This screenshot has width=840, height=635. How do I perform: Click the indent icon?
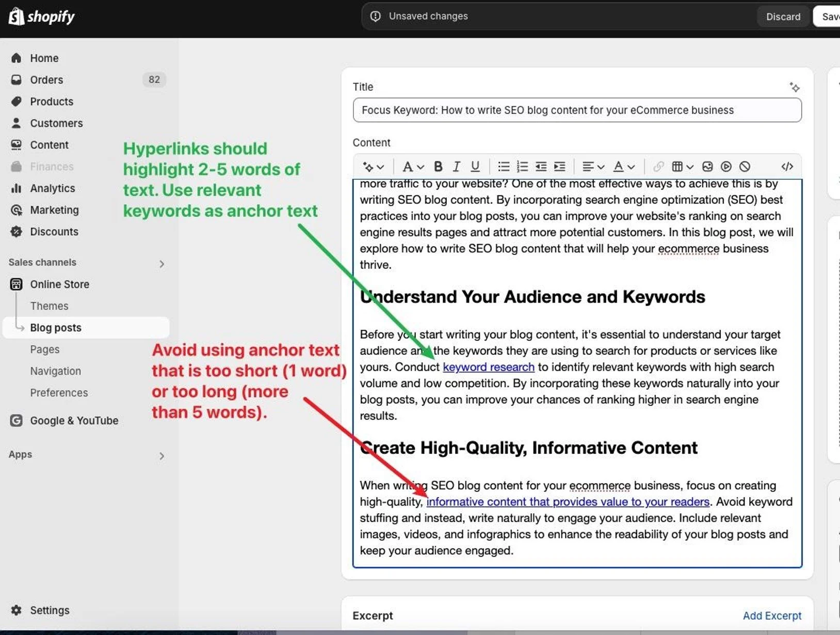[x=559, y=167]
